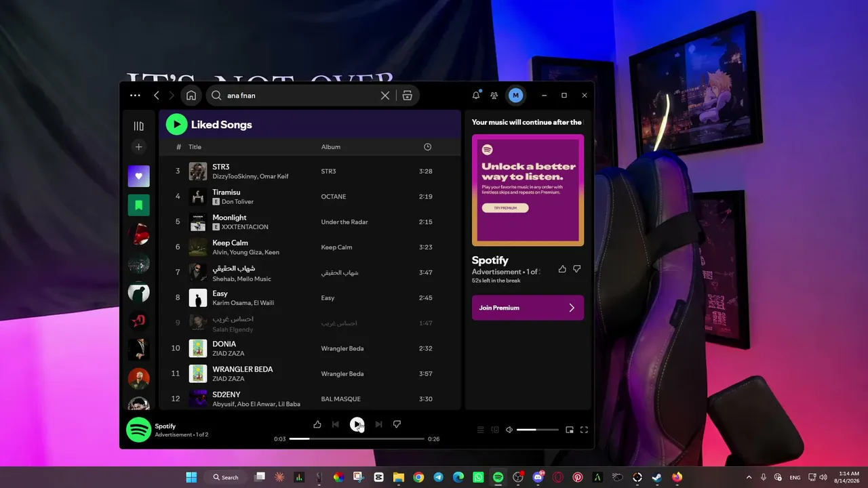Open the Windows Start menu
868x488 pixels.
click(191, 477)
